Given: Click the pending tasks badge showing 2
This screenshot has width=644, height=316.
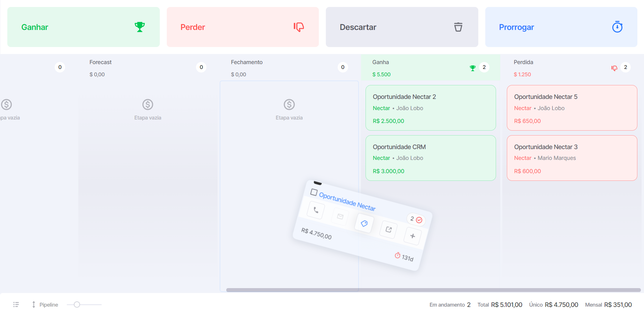Looking at the screenshot, I should tap(416, 219).
